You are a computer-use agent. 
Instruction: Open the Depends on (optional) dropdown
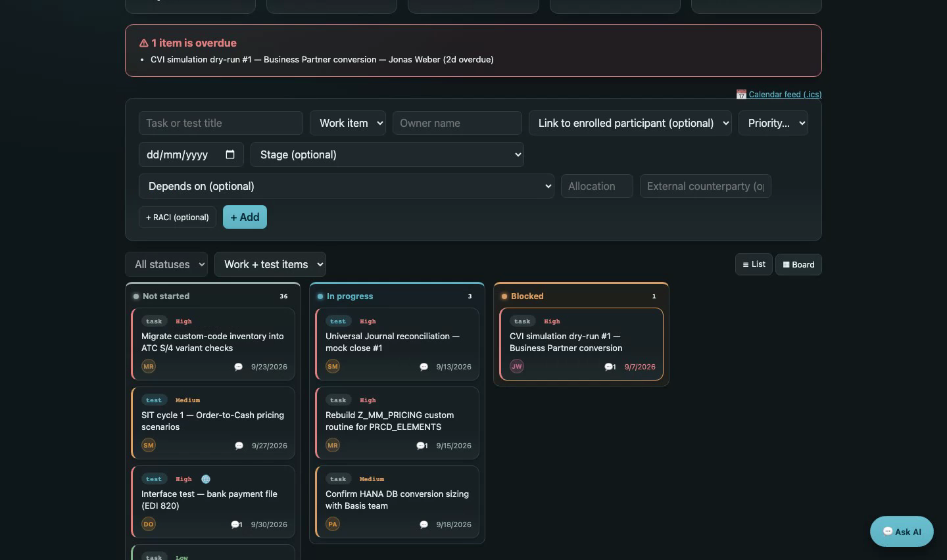[347, 186]
